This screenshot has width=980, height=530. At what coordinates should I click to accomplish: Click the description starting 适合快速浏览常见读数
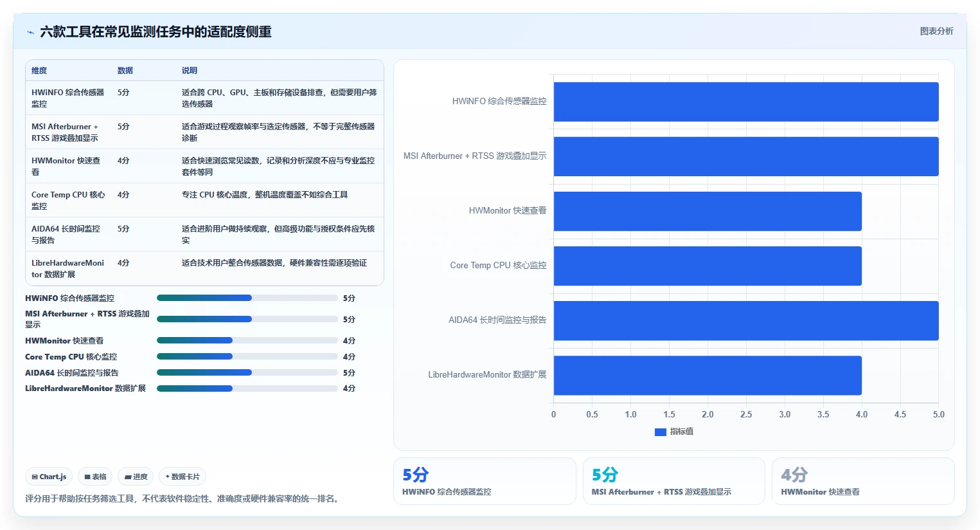pos(278,166)
